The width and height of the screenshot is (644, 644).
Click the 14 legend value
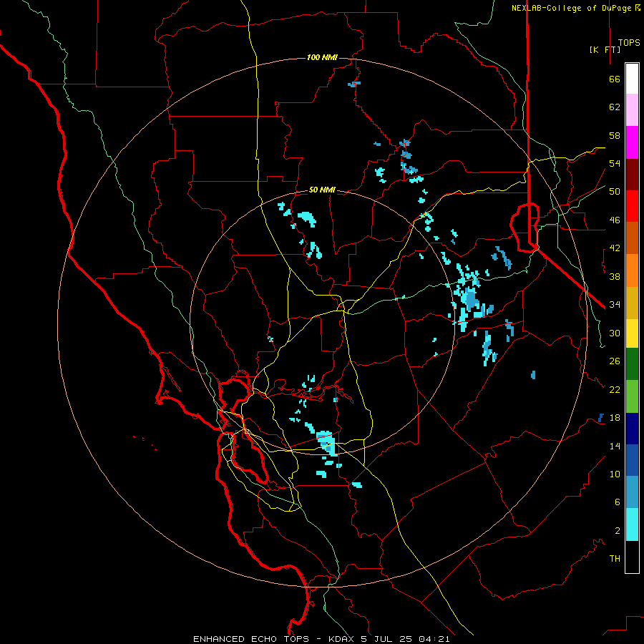(x=615, y=446)
